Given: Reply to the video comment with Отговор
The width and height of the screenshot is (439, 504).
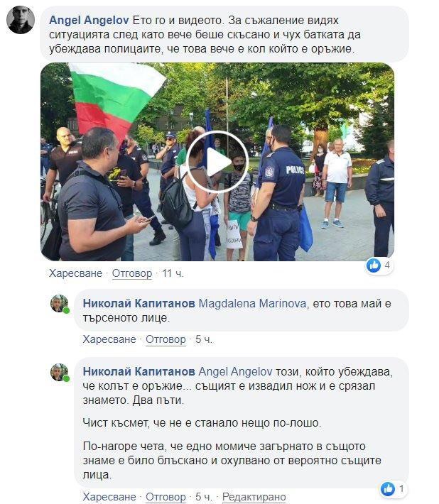Looking at the screenshot, I should tap(132, 273).
